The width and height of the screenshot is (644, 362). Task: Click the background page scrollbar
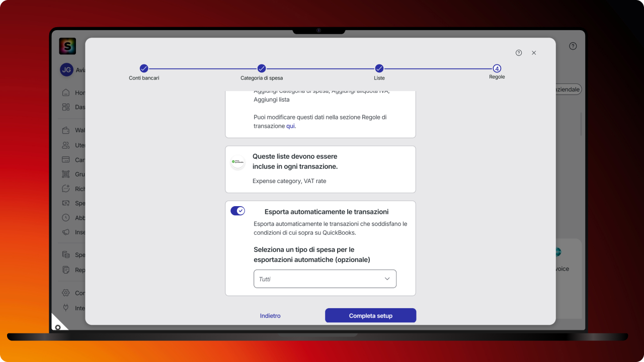click(x=581, y=124)
